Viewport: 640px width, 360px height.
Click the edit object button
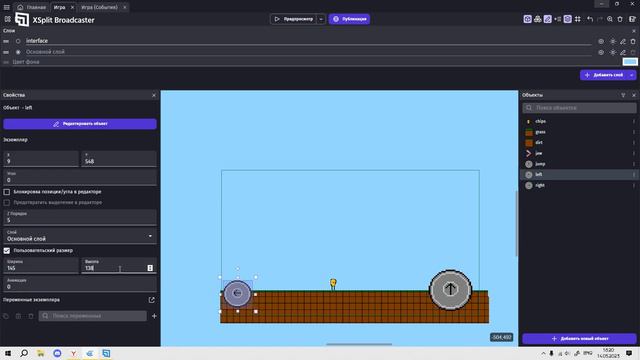tap(80, 124)
